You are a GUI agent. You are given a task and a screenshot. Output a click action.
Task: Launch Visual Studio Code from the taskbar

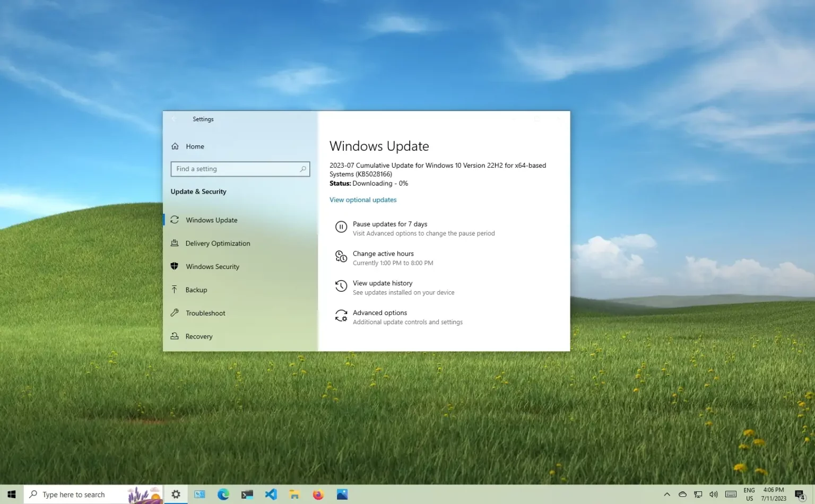point(271,494)
